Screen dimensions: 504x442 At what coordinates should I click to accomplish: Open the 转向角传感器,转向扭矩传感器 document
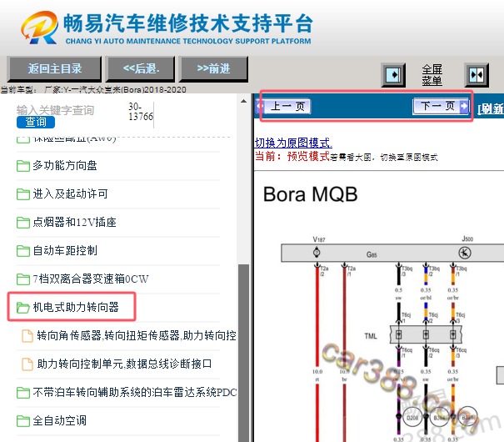pos(137,335)
